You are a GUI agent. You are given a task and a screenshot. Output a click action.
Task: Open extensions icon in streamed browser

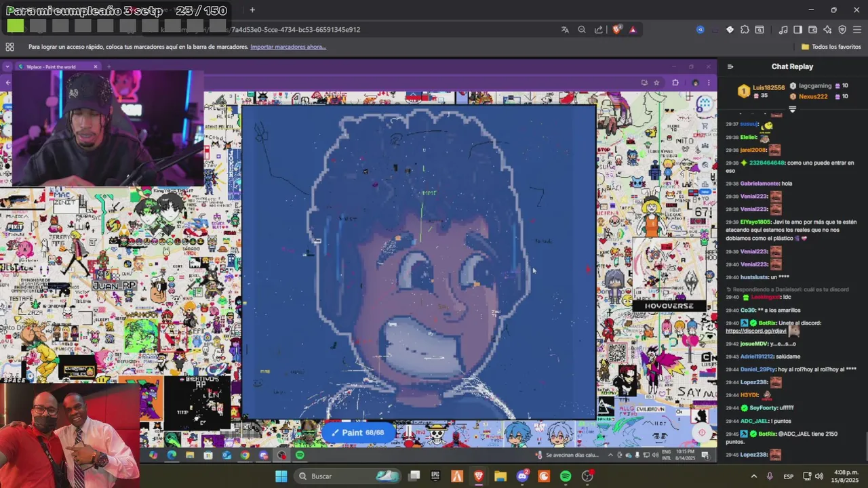(675, 83)
